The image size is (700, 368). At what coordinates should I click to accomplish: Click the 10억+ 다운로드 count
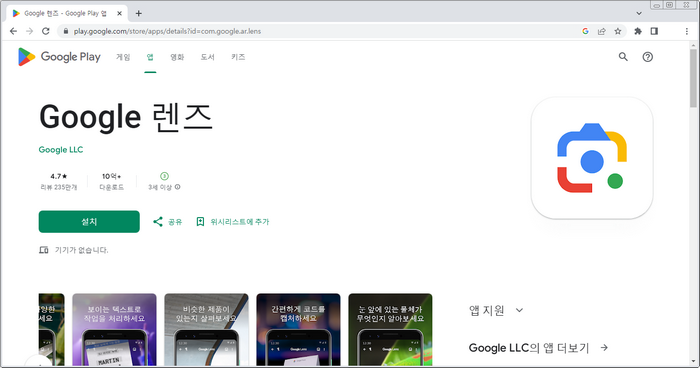coord(112,181)
